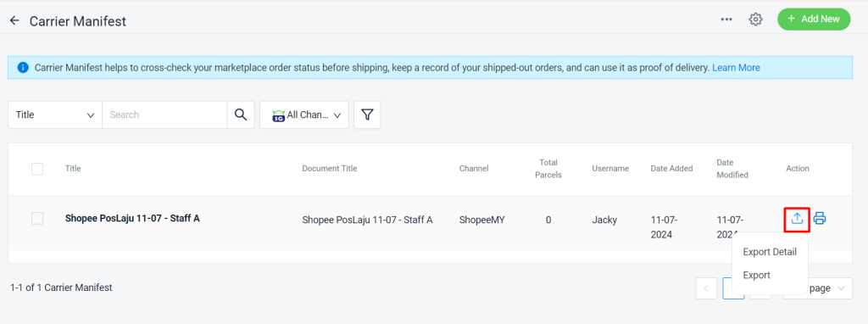
Task: Click the back arrow beside Carrier Manifest
Action: [14, 20]
